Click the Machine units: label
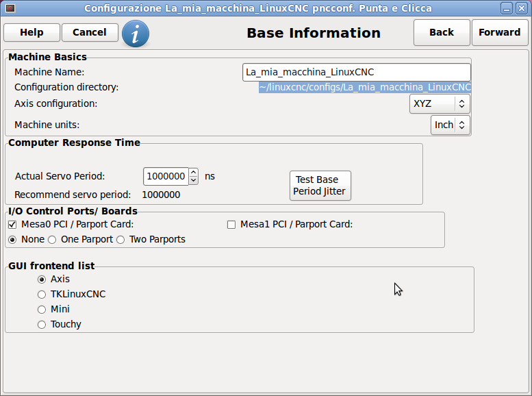The width and height of the screenshot is (532, 396). [47, 125]
